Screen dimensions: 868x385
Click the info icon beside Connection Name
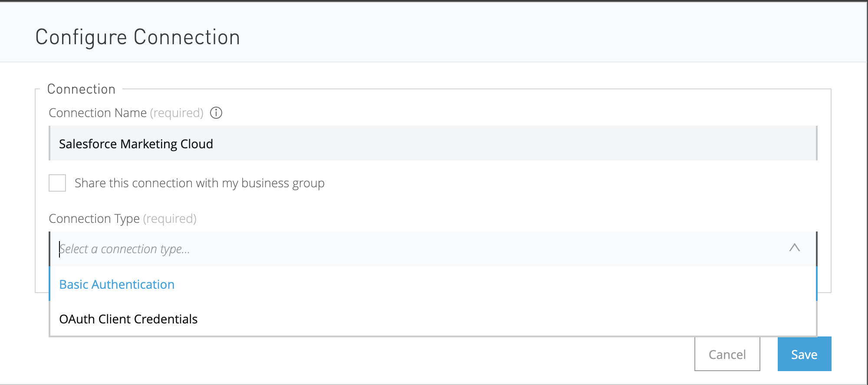pyautogui.click(x=216, y=113)
